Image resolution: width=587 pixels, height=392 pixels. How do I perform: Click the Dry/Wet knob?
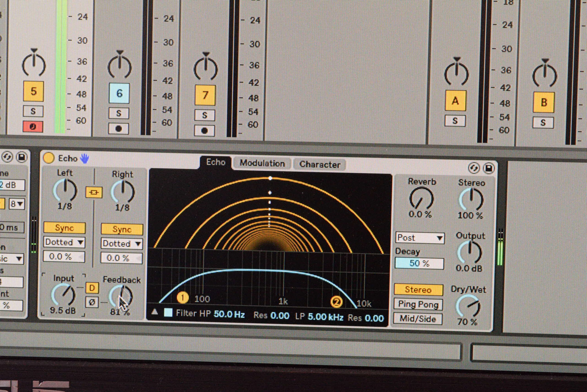point(468,306)
